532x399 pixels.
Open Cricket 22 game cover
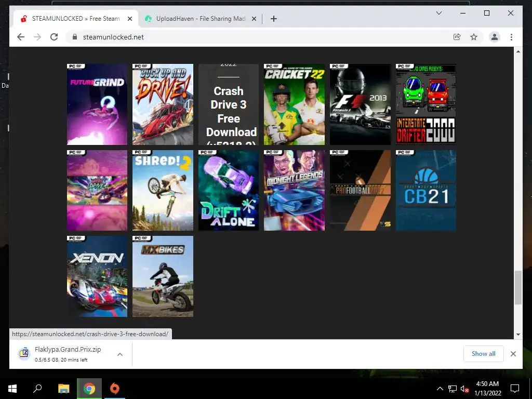point(294,104)
